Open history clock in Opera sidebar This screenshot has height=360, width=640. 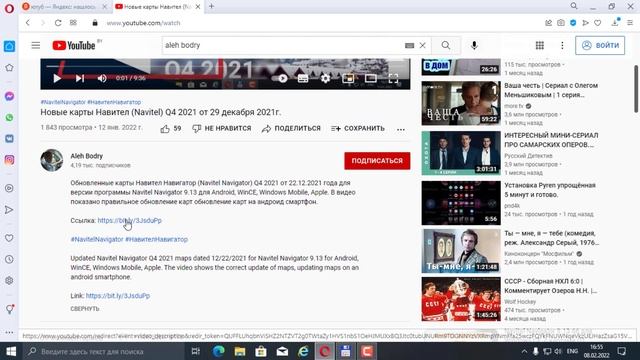[x=9, y=259]
